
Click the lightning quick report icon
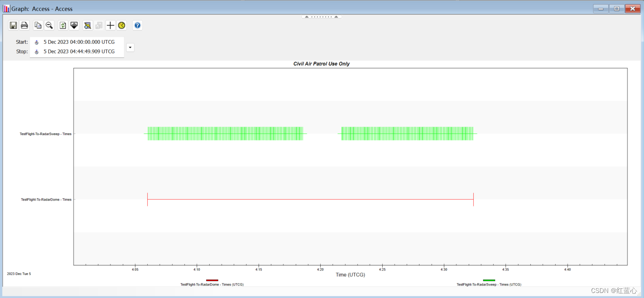coord(88,25)
